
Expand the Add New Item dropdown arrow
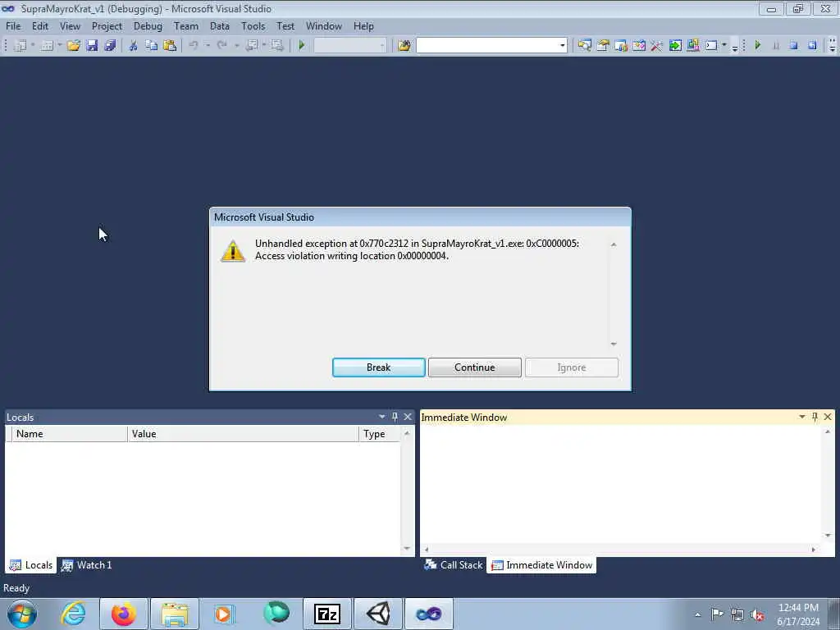click(59, 46)
